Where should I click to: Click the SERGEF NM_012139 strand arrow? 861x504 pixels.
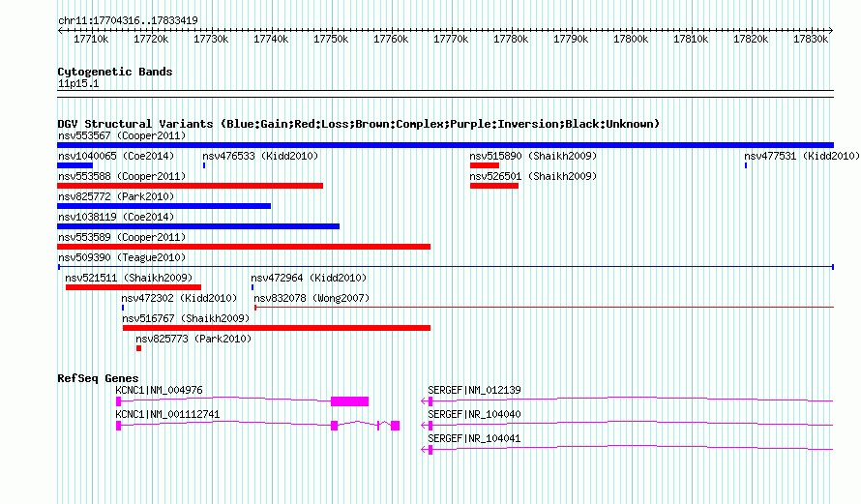pyautogui.click(x=424, y=401)
